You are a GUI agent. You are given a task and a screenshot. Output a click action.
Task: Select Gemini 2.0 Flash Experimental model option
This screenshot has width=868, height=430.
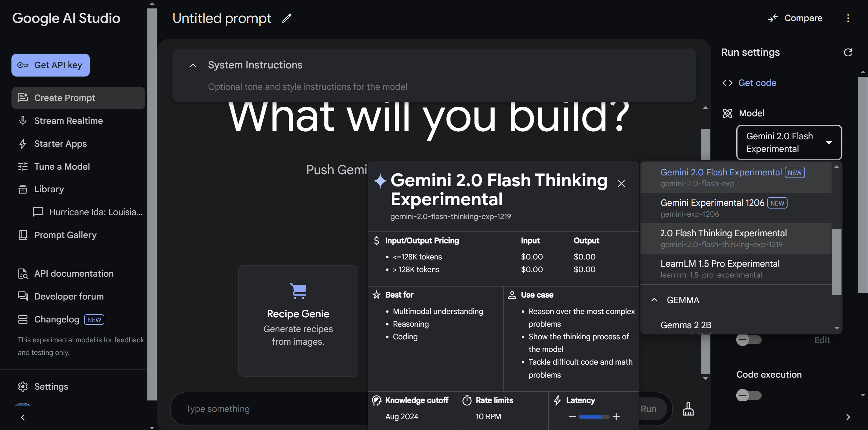[x=736, y=177]
